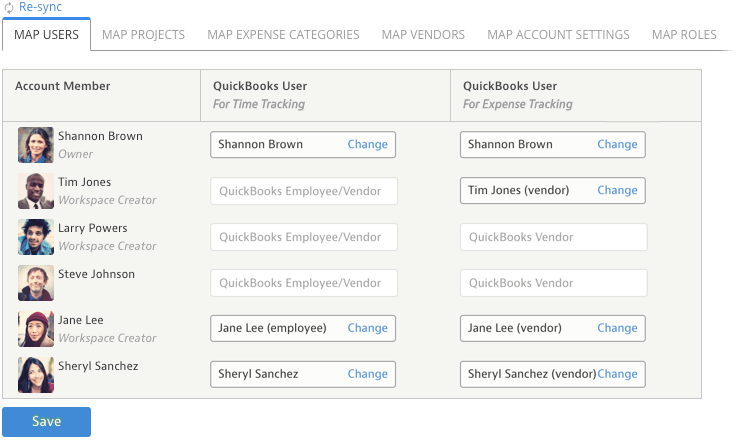Switch to the Map Projects tab

tap(143, 35)
